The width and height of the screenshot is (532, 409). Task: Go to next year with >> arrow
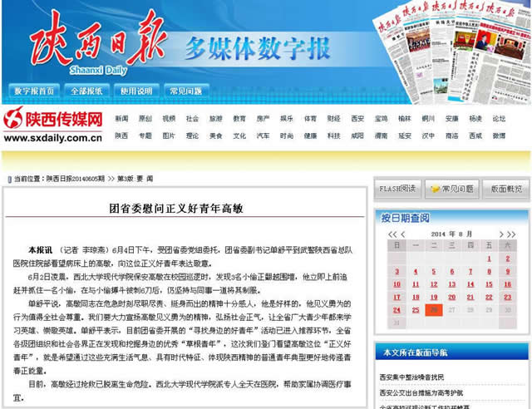click(x=511, y=234)
